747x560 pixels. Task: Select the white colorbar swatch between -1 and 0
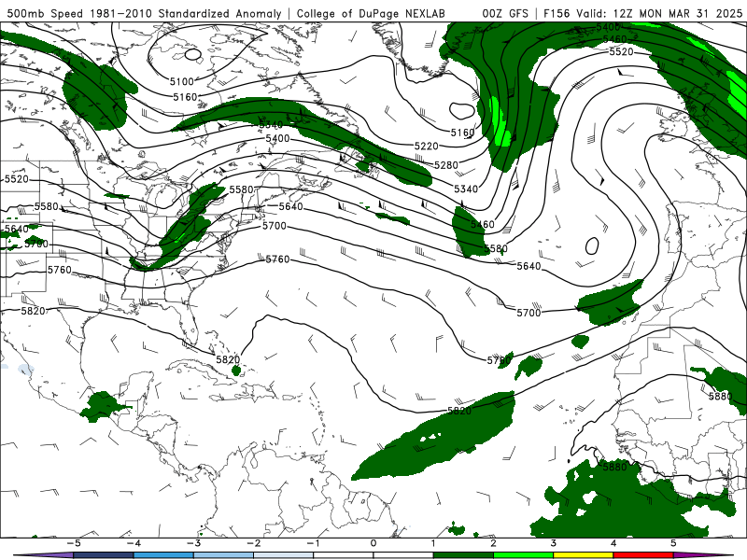click(344, 555)
